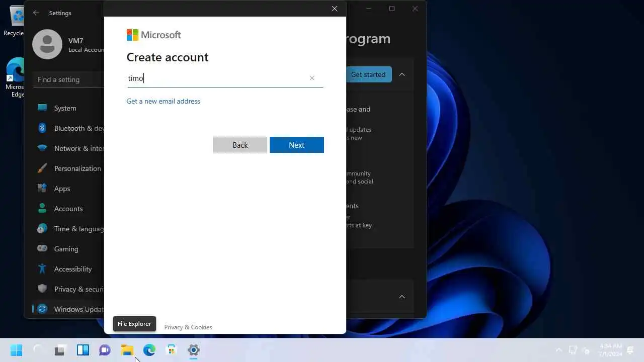Click the VM7 account avatar
Screen dimensions: 644x362
(x=47, y=44)
